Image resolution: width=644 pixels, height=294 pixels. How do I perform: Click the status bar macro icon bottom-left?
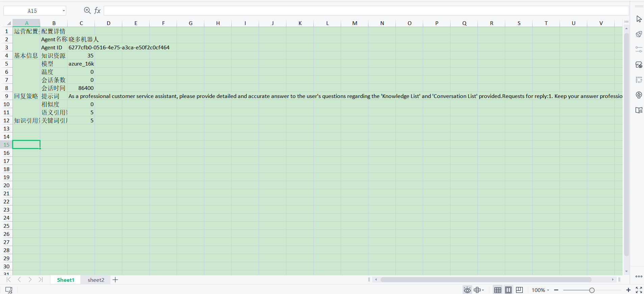(x=9, y=290)
